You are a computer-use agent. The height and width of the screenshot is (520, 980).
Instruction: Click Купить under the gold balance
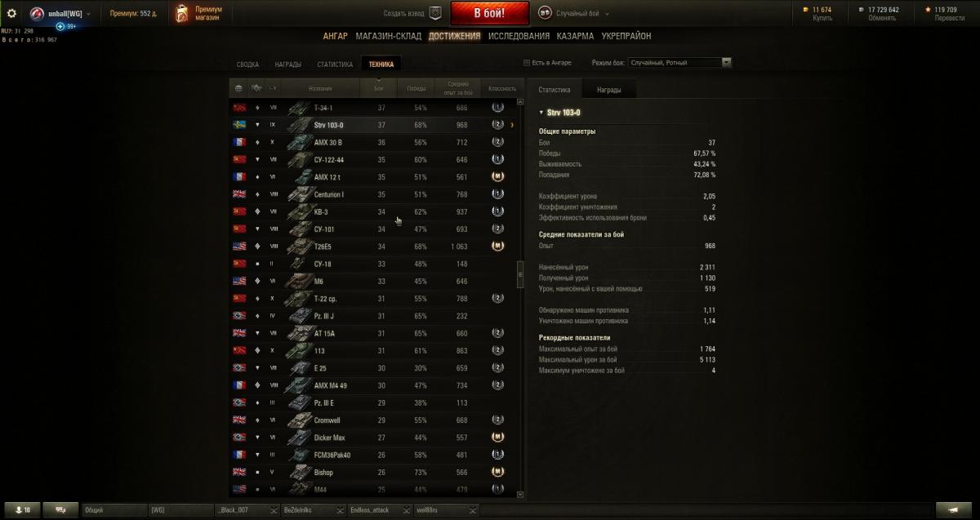pos(822,18)
